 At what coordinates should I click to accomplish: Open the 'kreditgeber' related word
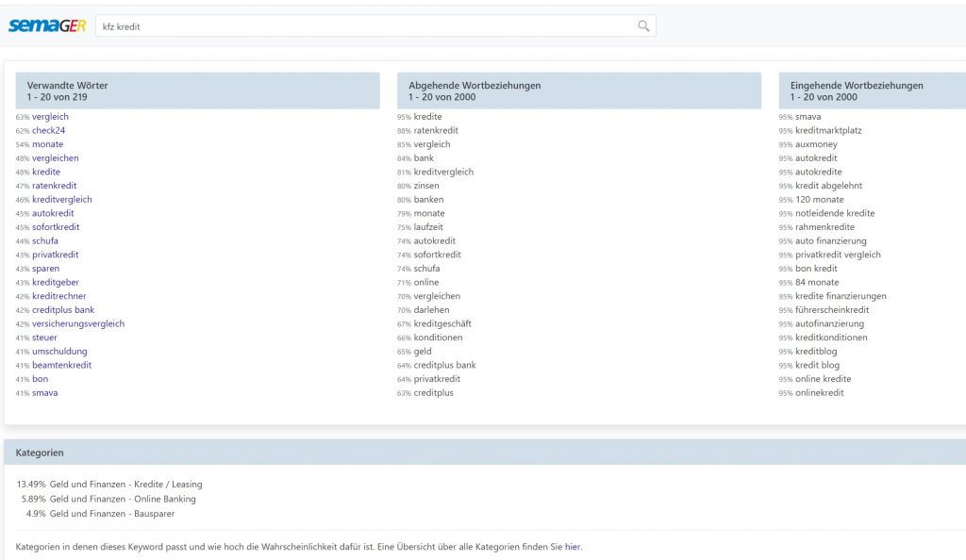[x=56, y=282]
